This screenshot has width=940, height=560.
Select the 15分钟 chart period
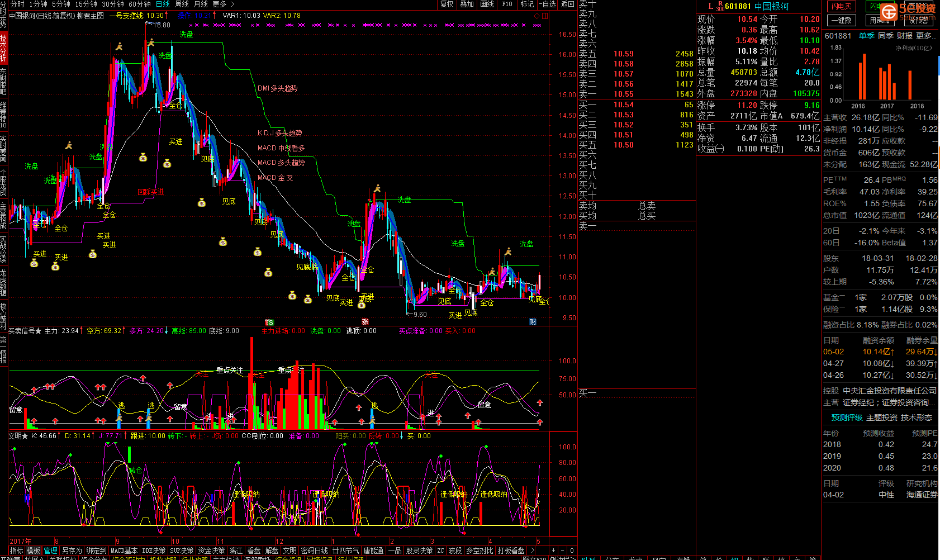(x=86, y=4)
